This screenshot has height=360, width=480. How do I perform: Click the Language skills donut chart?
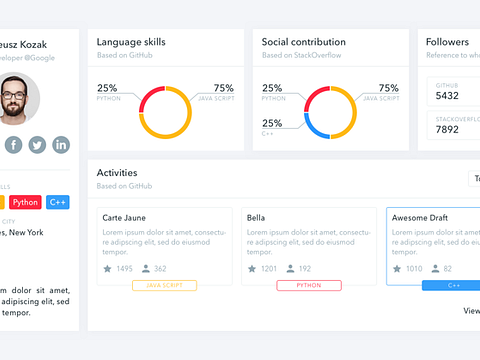tap(165, 112)
